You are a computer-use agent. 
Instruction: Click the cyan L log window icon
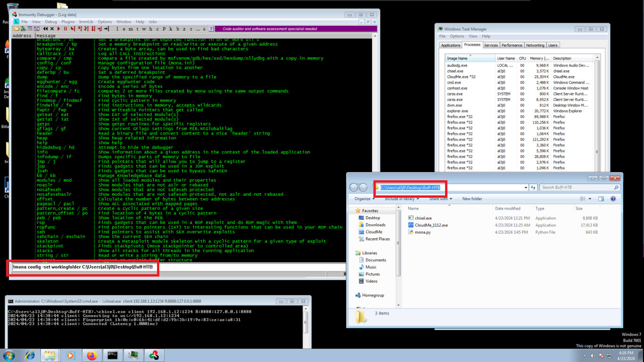click(16, 22)
